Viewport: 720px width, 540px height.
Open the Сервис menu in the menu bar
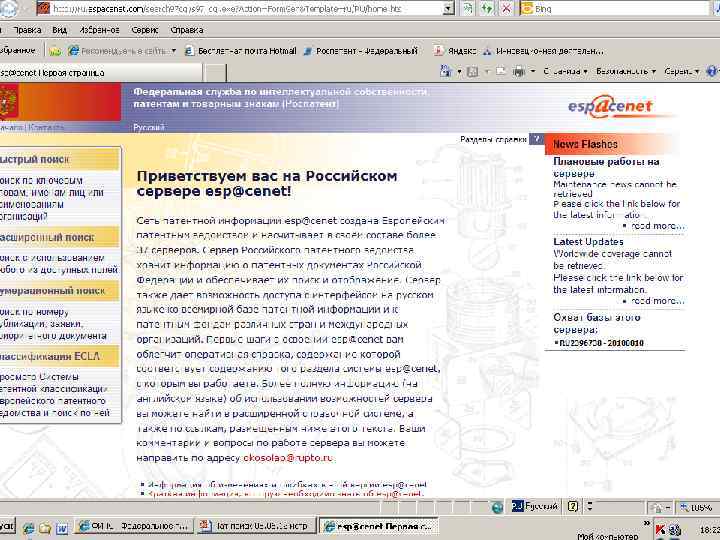pos(145,30)
